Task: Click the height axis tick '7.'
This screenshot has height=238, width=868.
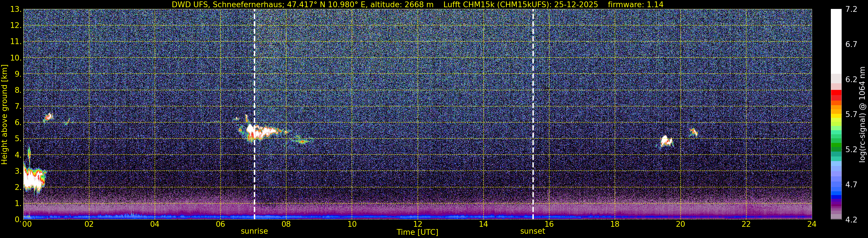Action: click(x=18, y=107)
